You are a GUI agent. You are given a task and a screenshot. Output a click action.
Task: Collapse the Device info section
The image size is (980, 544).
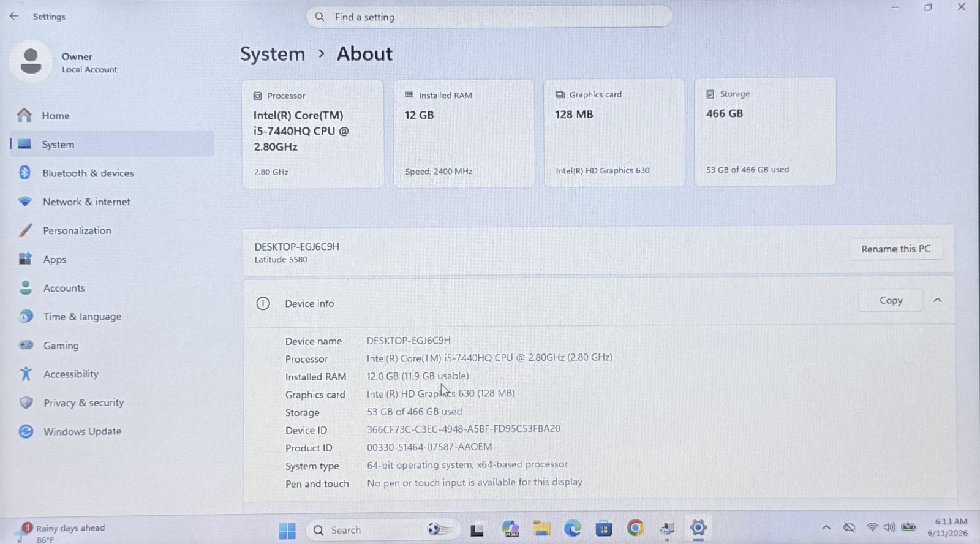click(x=937, y=300)
